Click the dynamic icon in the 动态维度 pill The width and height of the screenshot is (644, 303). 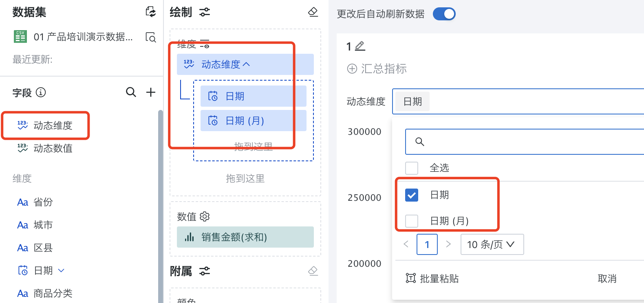pyautogui.click(x=189, y=64)
